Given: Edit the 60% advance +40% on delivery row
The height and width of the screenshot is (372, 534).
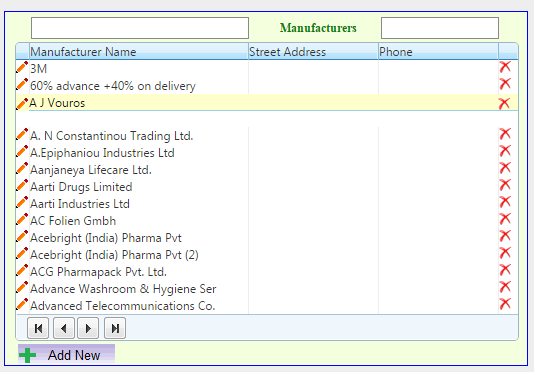Looking at the screenshot, I should click(22, 84).
